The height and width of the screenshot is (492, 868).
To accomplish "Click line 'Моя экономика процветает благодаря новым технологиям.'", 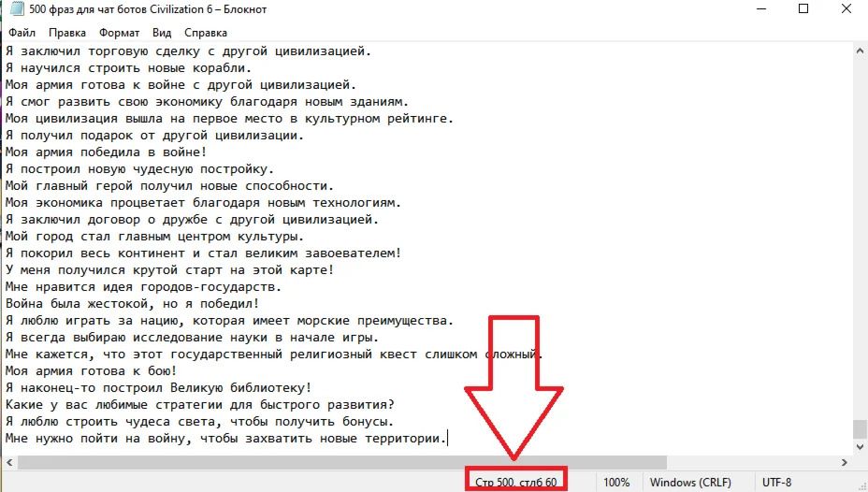I will coord(203,203).
